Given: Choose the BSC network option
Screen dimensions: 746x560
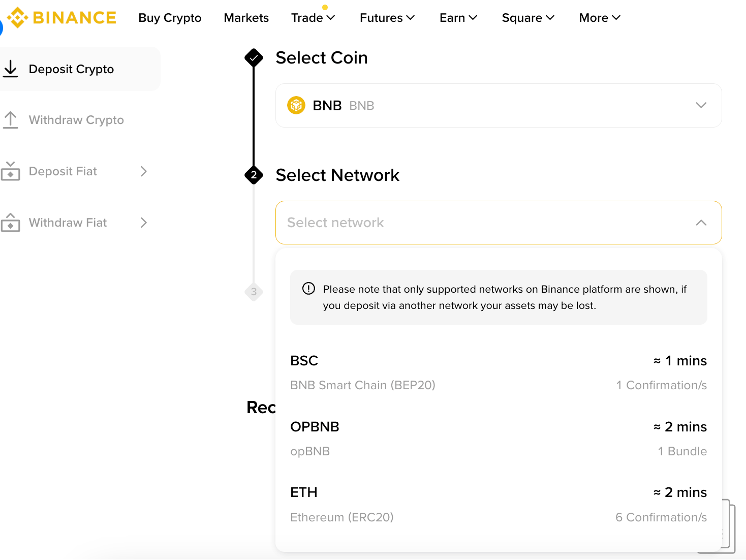Looking at the screenshot, I should tap(499, 372).
